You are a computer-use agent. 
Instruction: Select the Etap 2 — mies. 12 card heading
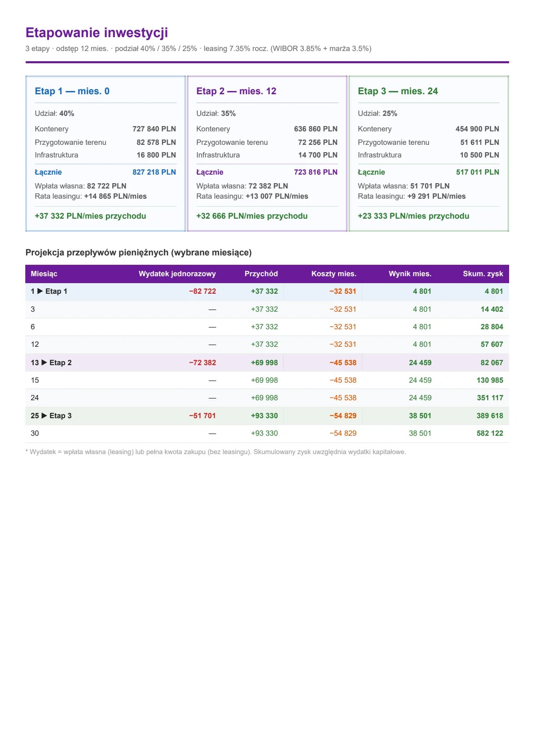[x=236, y=91]
